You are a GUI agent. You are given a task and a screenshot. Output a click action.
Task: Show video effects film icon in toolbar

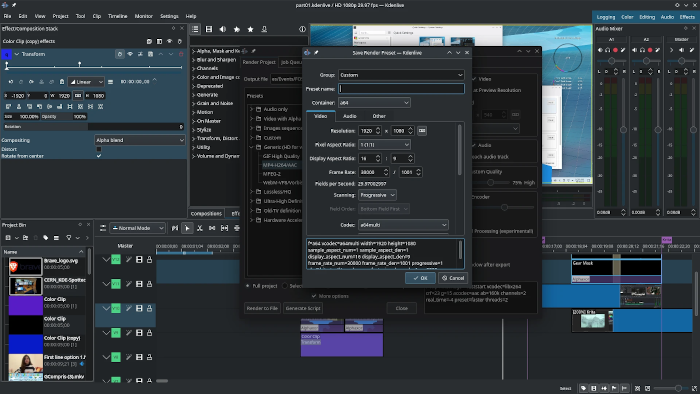point(208,29)
